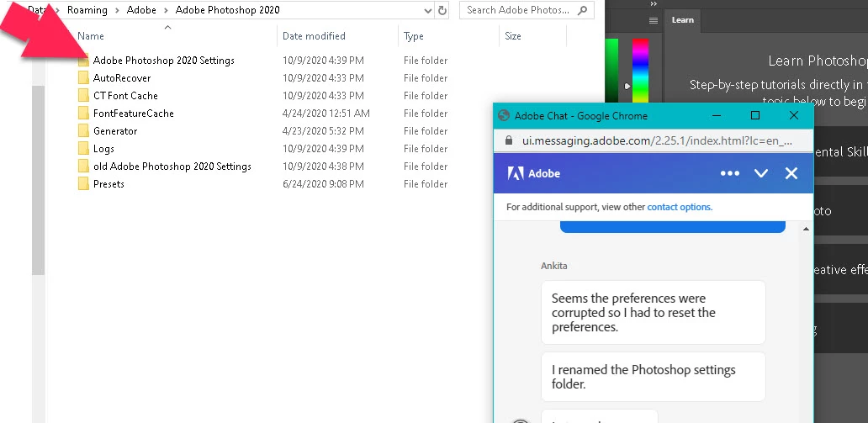This screenshot has height=423, width=868.
Task: Click File folder type of Presets row
Action: coord(426,184)
